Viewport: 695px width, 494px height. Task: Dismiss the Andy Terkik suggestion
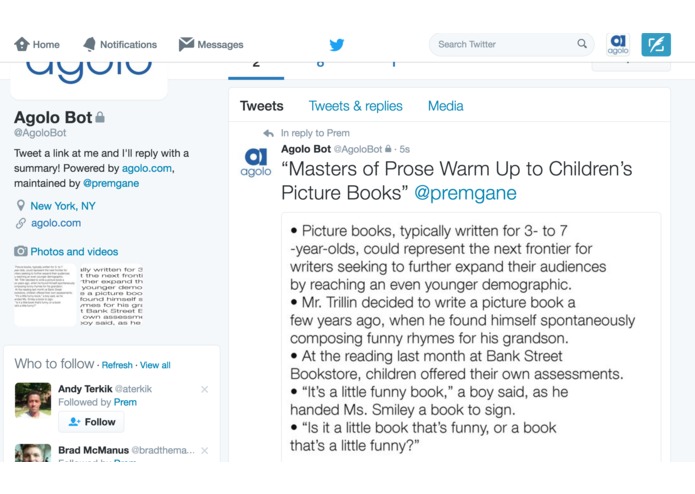tap(204, 389)
